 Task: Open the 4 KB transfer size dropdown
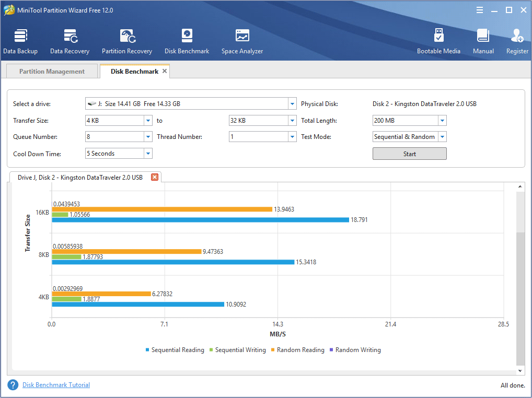click(x=148, y=120)
